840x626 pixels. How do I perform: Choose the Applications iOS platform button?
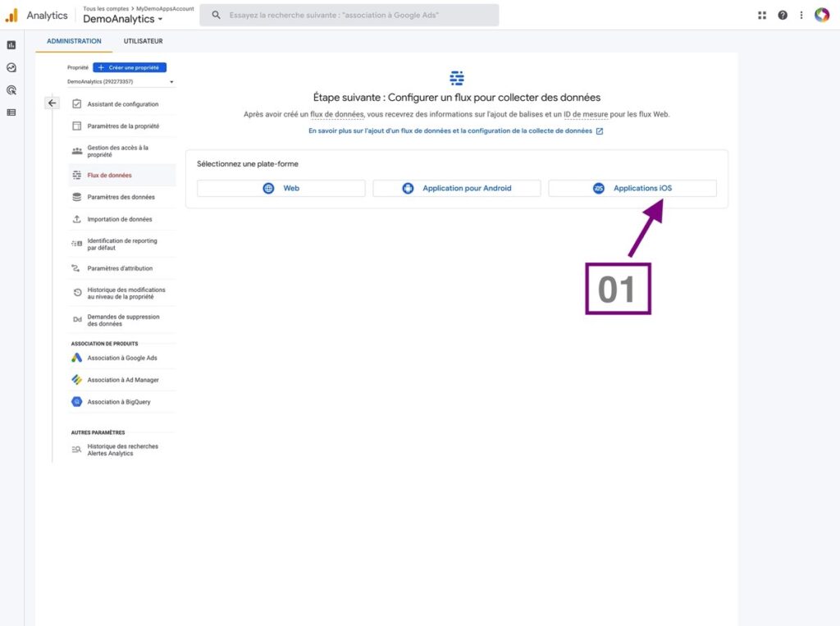tap(632, 188)
